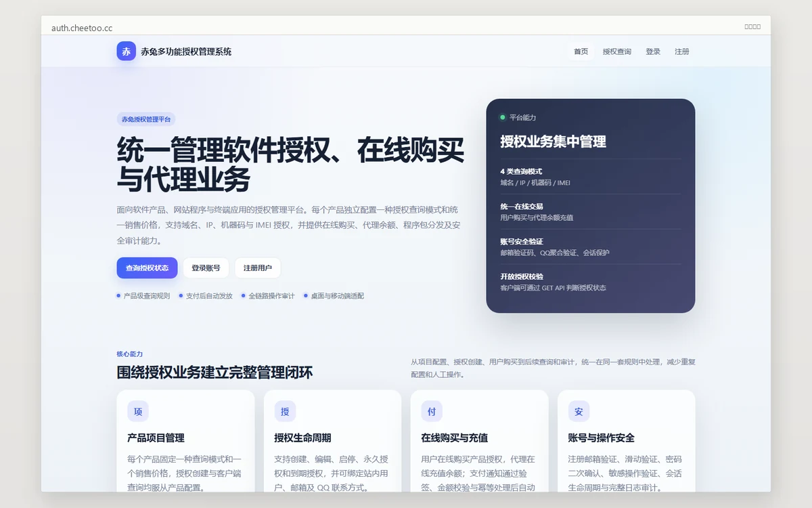This screenshot has height=508, width=812.
Task: Click the 客户端可通过 GET API 判断授权状态 text
Action: pos(553,288)
